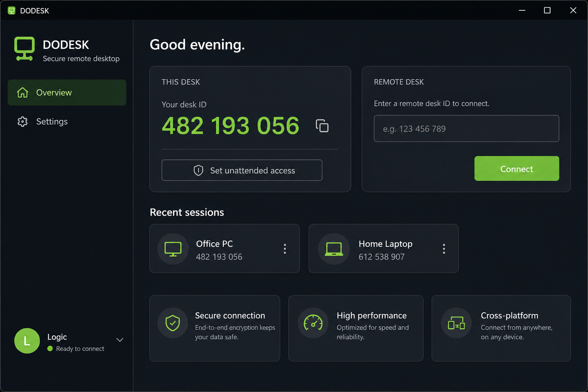Click the DODESK monitor logo in the sidebar
Screen dimensions: 588x392
(24, 49)
